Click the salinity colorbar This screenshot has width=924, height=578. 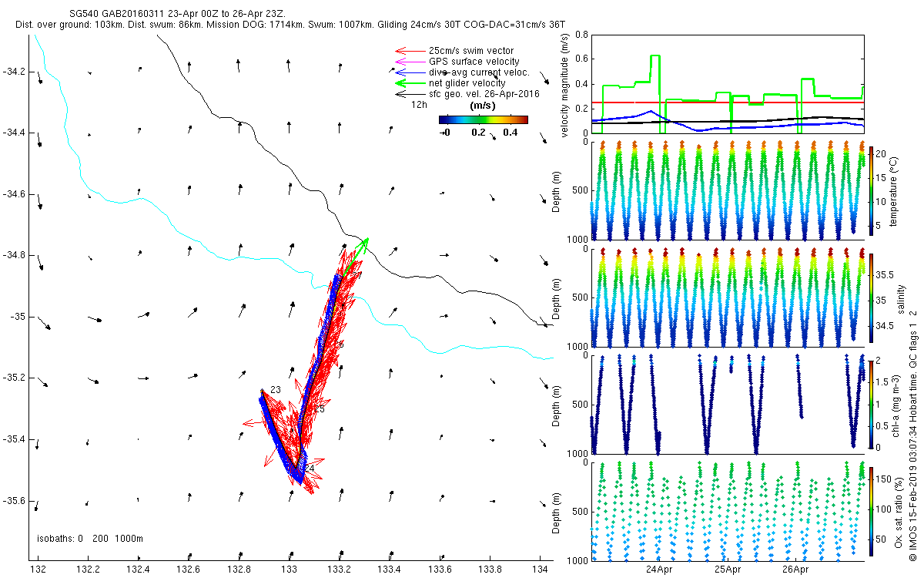coord(871,299)
